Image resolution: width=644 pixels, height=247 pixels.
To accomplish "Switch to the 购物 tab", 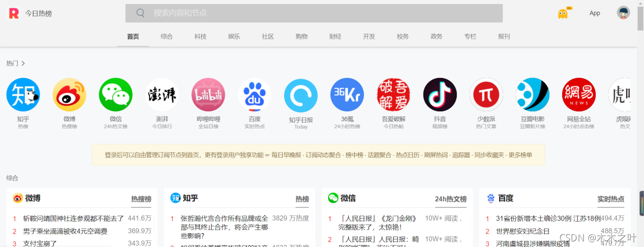I will coord(301,37).
